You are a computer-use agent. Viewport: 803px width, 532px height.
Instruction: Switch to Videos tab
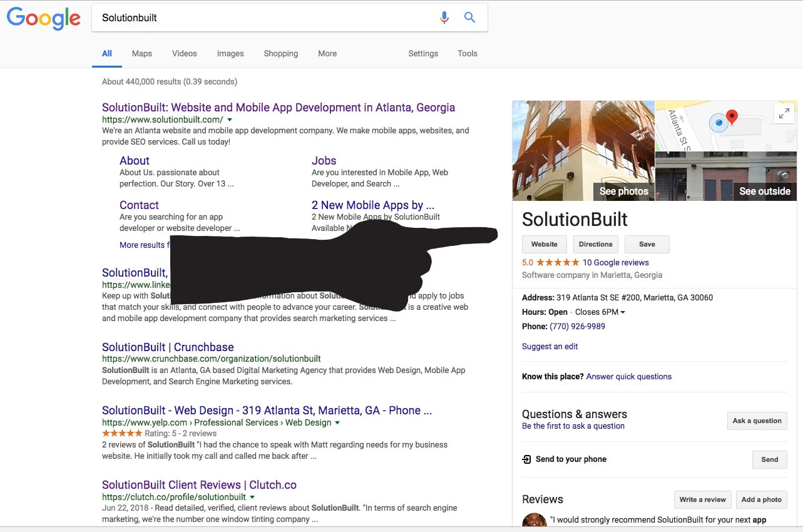pos(185,53)
